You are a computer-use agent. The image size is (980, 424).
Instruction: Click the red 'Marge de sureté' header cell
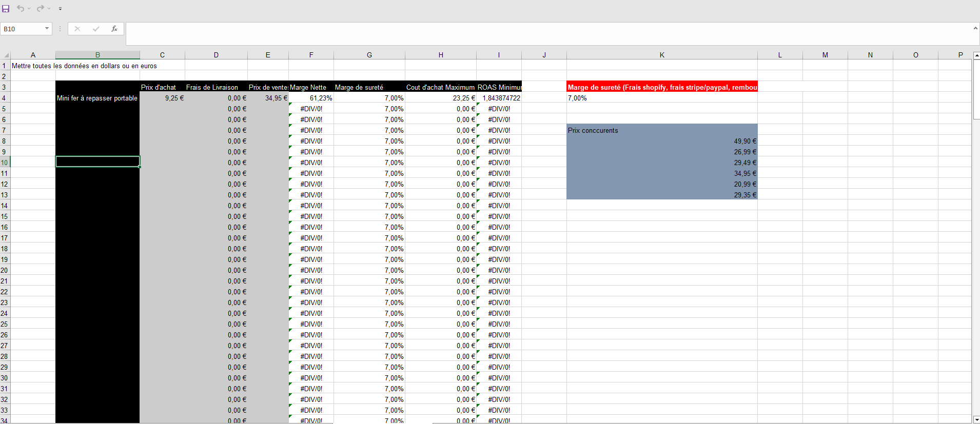pyautogui.click(x=661, y=87)
